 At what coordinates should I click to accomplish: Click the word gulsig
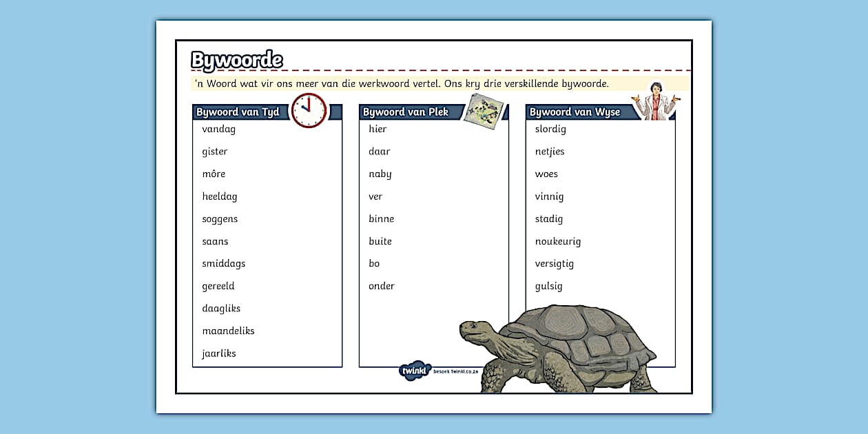549,287
